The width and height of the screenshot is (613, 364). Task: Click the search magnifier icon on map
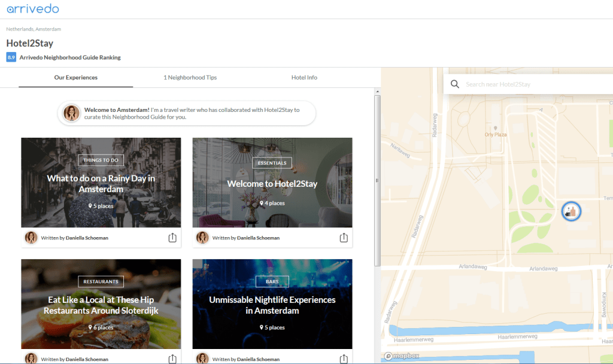[x=455, y=84]
